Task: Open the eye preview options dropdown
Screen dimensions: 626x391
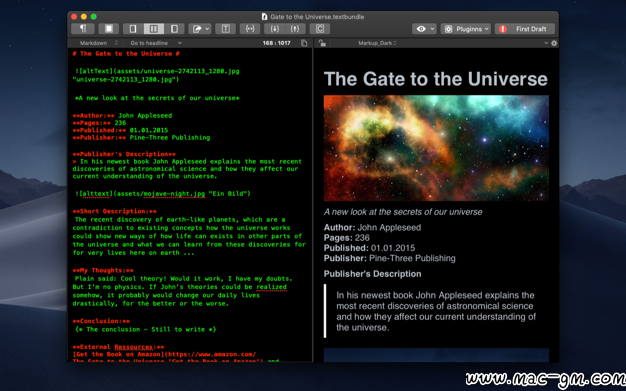Action: point(424,29)
